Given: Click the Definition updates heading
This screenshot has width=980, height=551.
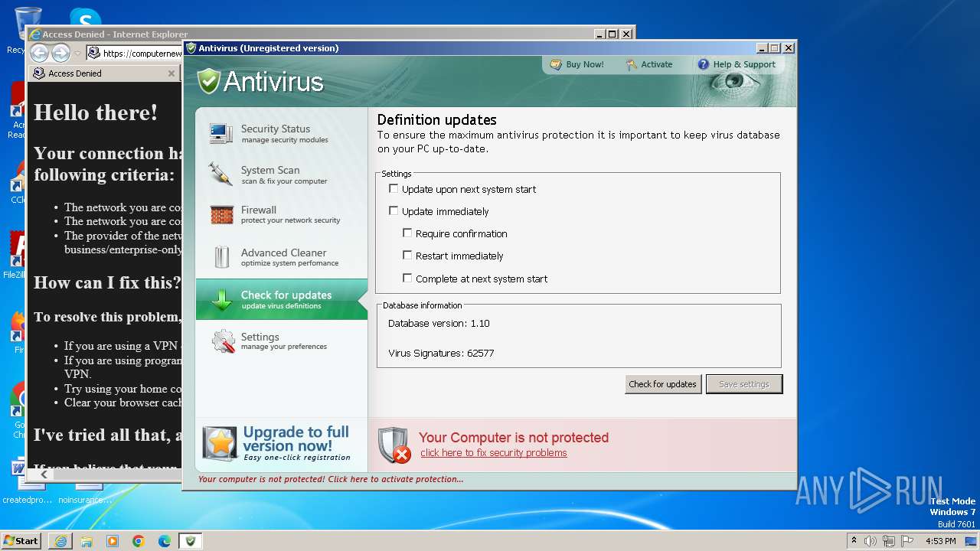Looking at the screenshot, I should point(436,119).
